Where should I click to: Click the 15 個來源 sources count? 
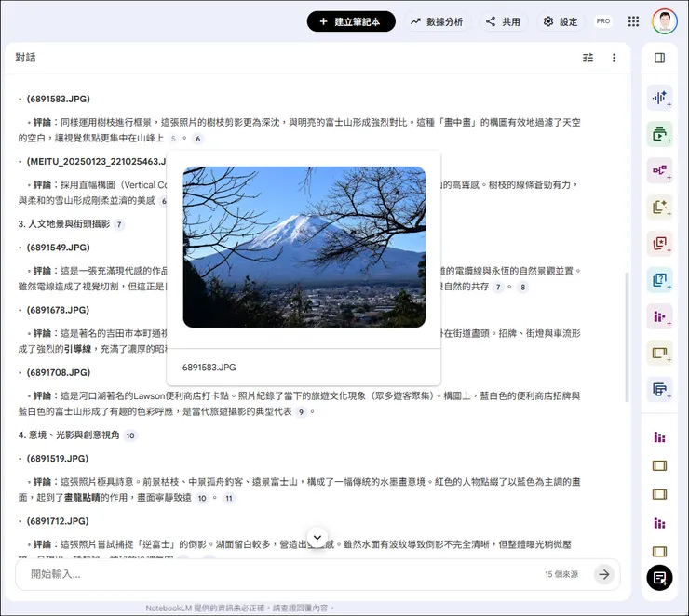(x=561, y=574)
